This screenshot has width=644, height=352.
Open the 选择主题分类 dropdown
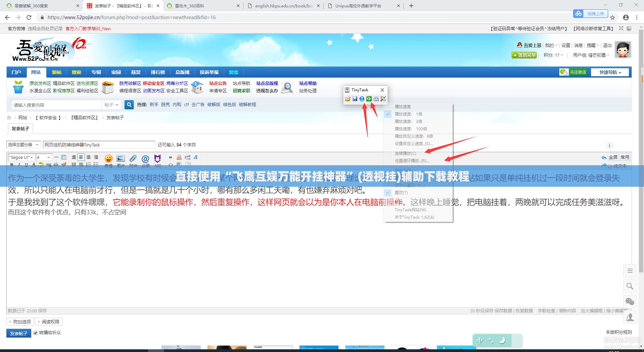23,145
